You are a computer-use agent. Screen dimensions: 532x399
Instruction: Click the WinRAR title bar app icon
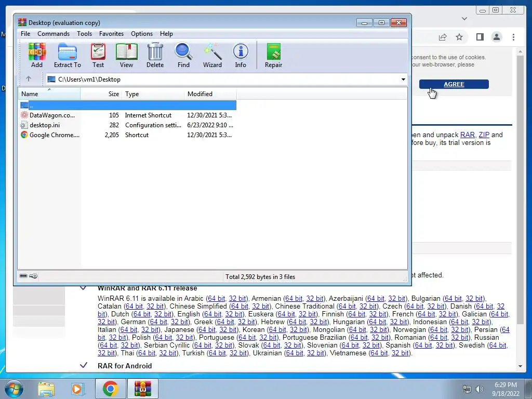22,22
